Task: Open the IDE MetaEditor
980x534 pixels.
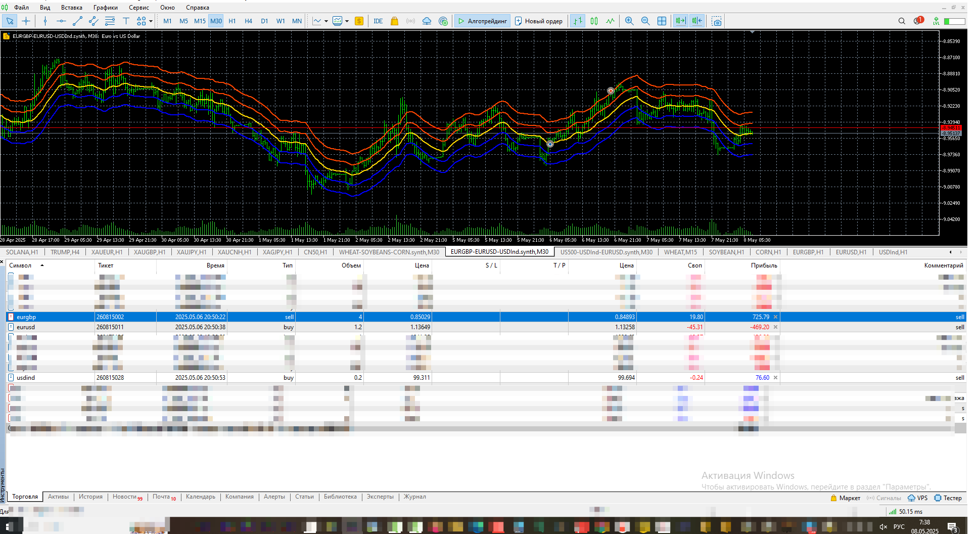Action: pos(378,21)
